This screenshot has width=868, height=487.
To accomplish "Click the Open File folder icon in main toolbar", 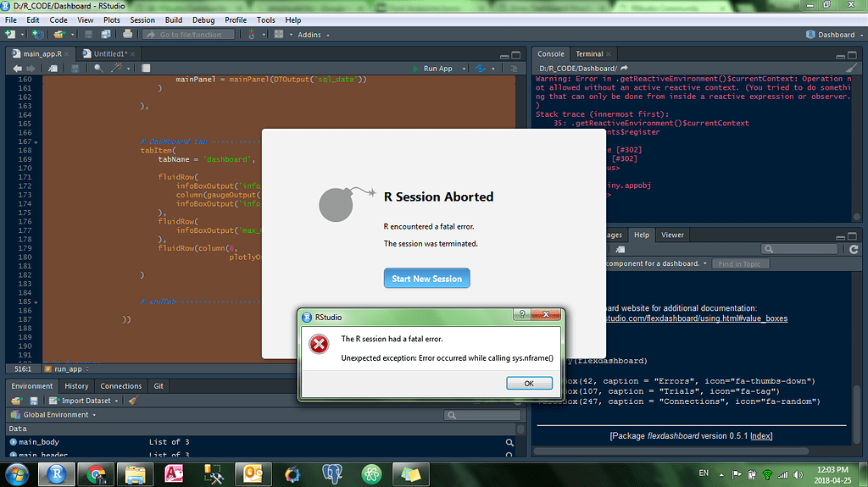I will (x=58, y=35).
